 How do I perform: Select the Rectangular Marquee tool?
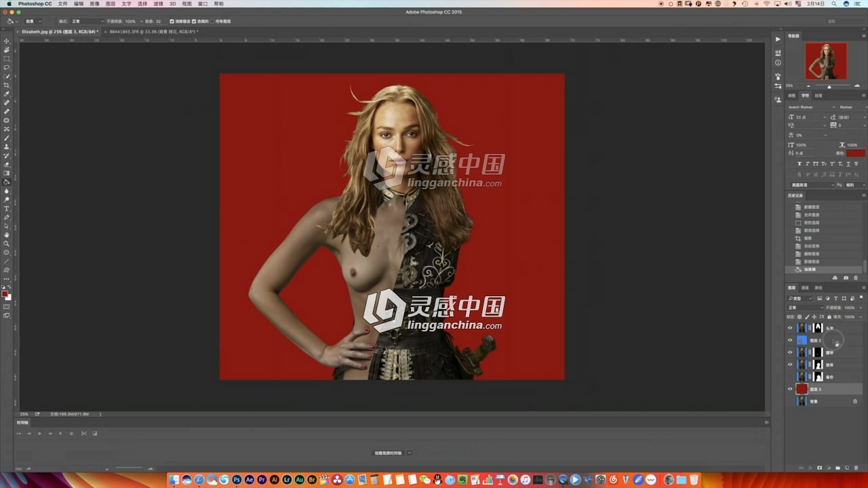(x=7, y=59)
